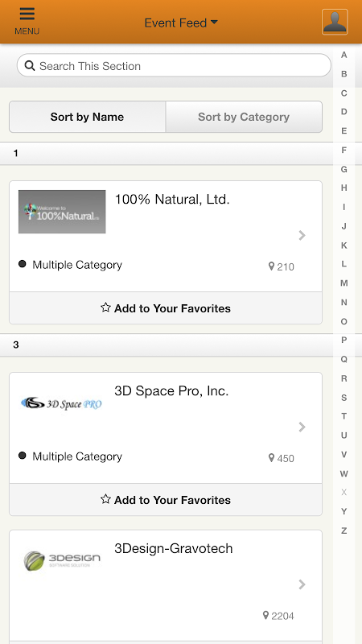The width and height of the screenshot is (362, 644).
Task: Expand the Event Feed dropdown
Action: point(181,23)
